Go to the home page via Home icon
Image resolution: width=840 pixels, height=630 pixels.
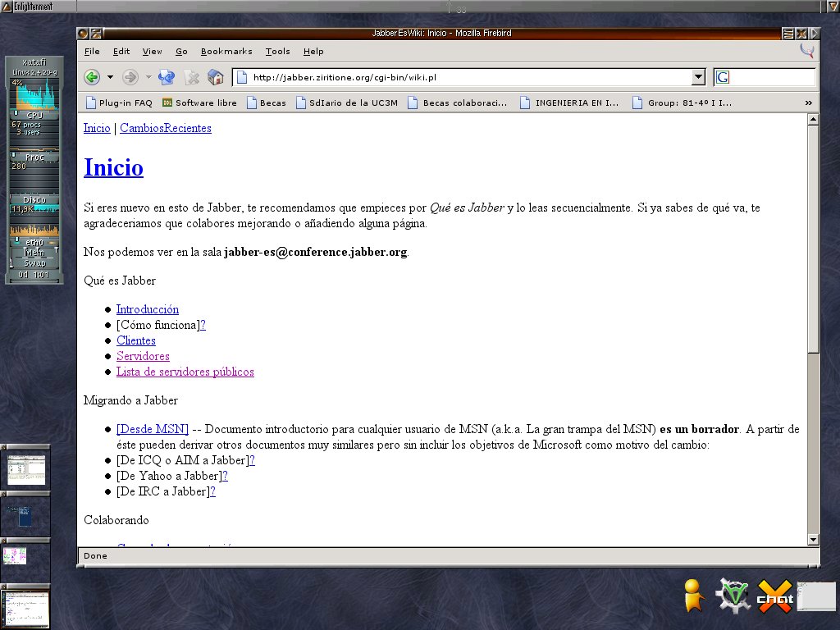[216, 78]
